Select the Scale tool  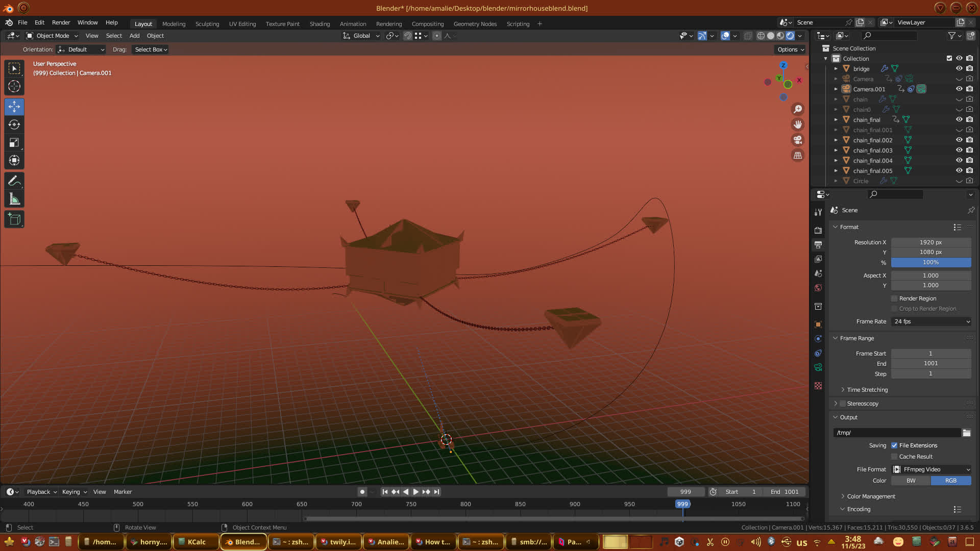pyautogui.click(x=14, y=143)
